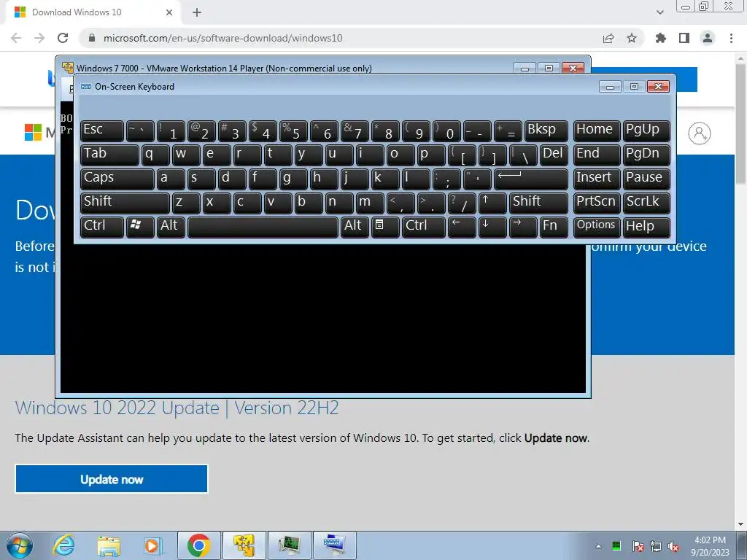Open Windows Explorer from the taskbar
This screenshot has height=560, width=747.
tap(109, 545)
